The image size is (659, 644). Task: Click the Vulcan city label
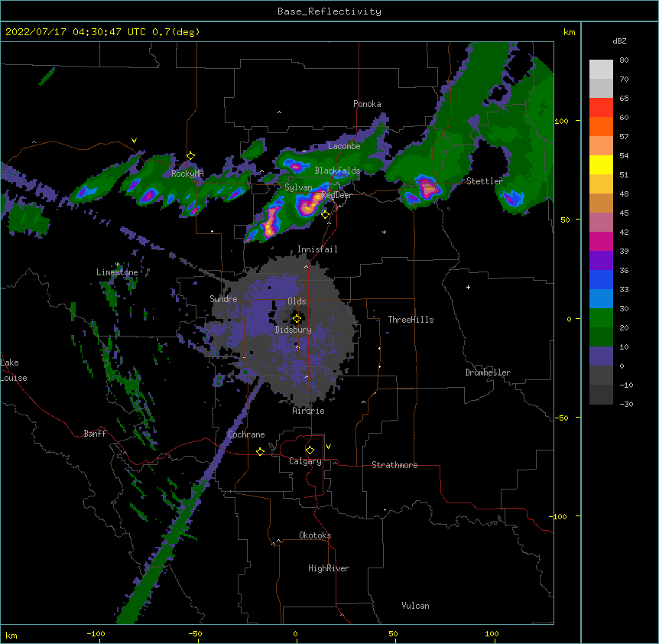point(415,606)
